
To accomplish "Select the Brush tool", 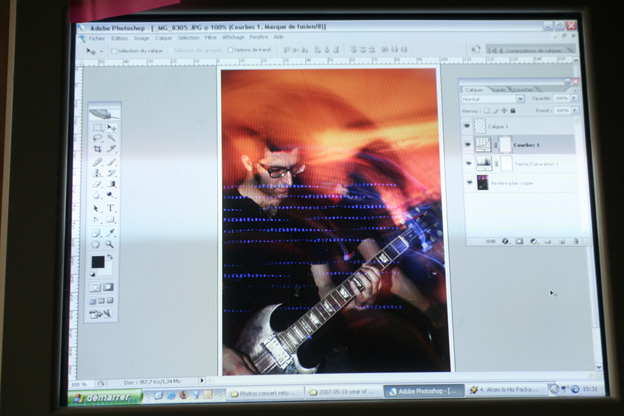I will [x=111, y=162].
